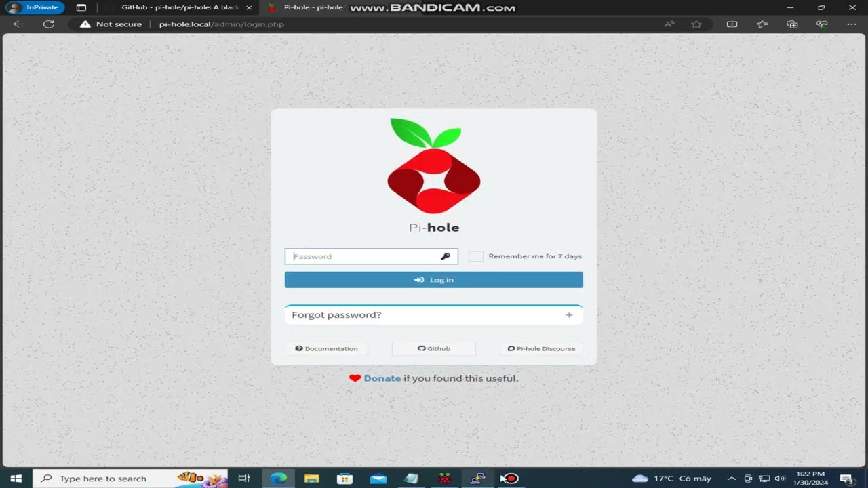868x488 pixels.
Task: Click the Donate link
Action: 382,378
